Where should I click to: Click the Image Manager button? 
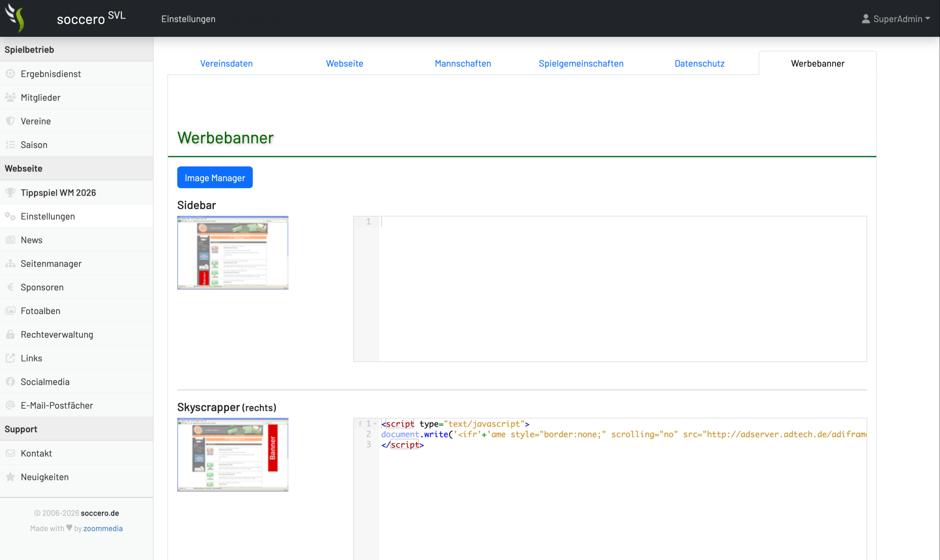click(x=215, y=177)
